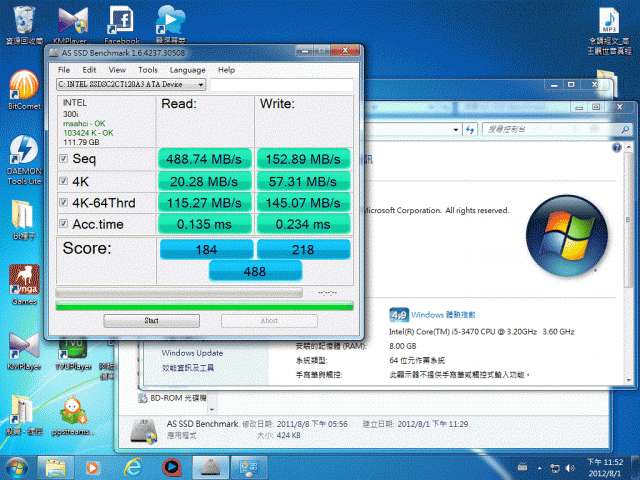
Task: Click the 4.9 experience index badge
Action: [399, 315]
